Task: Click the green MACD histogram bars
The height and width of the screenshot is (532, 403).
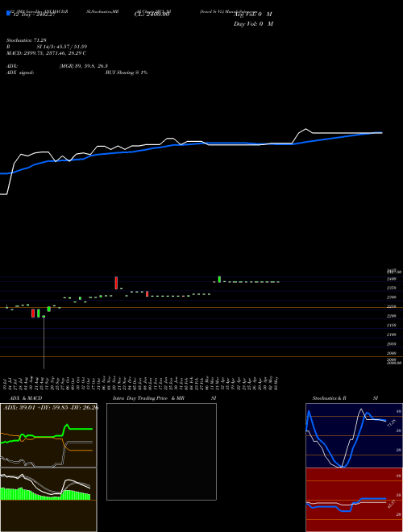Action: tap(45, 494)
